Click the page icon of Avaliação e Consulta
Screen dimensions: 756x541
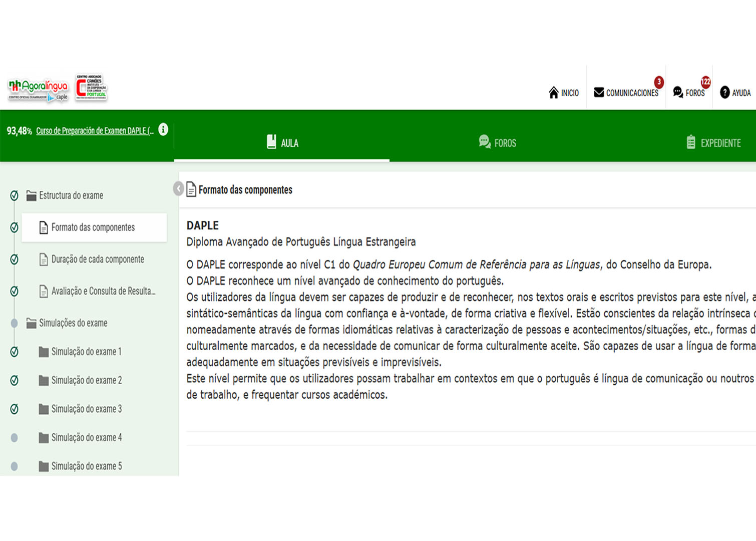44,291
